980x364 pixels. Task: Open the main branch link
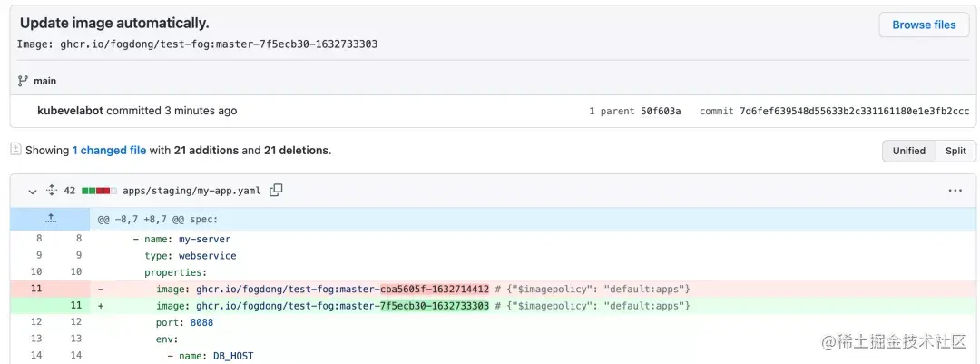pyautogui.click(x=45, y=81)
